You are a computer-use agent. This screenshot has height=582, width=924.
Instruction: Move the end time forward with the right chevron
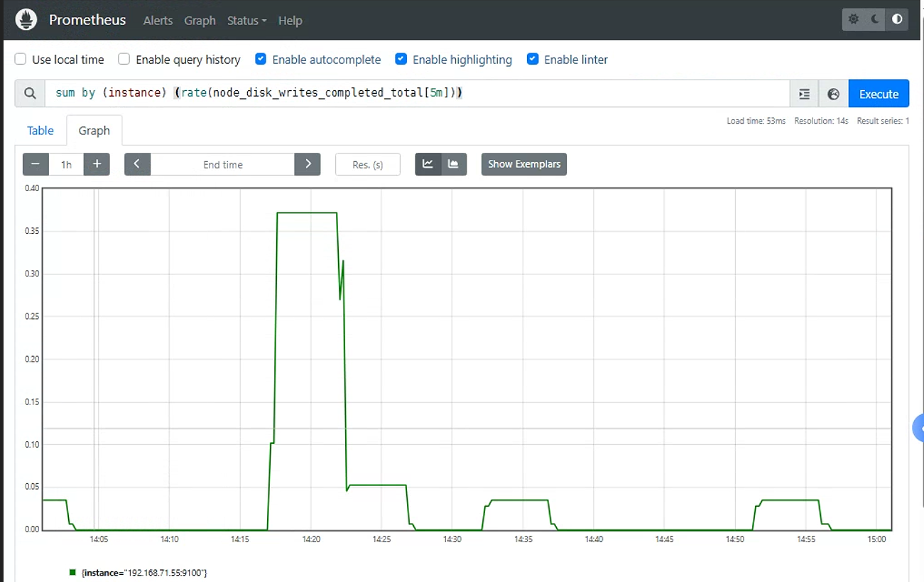pos(308,164)
